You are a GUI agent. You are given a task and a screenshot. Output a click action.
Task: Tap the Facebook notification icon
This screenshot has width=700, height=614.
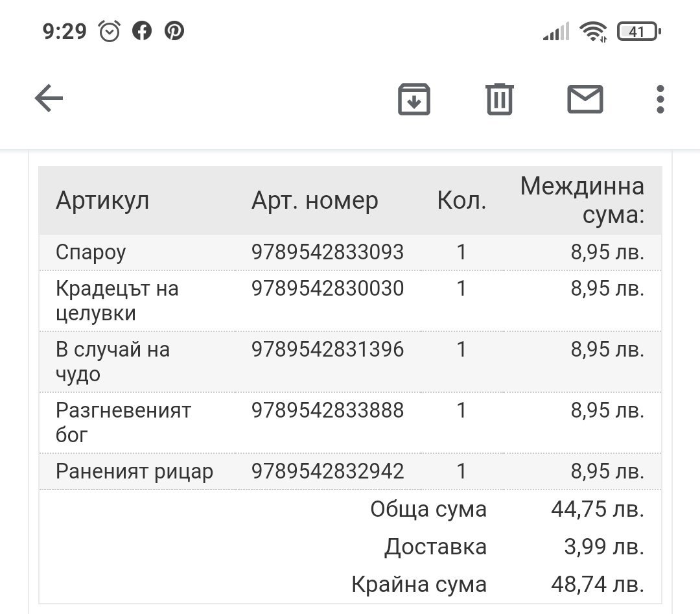tap(142, 31)
